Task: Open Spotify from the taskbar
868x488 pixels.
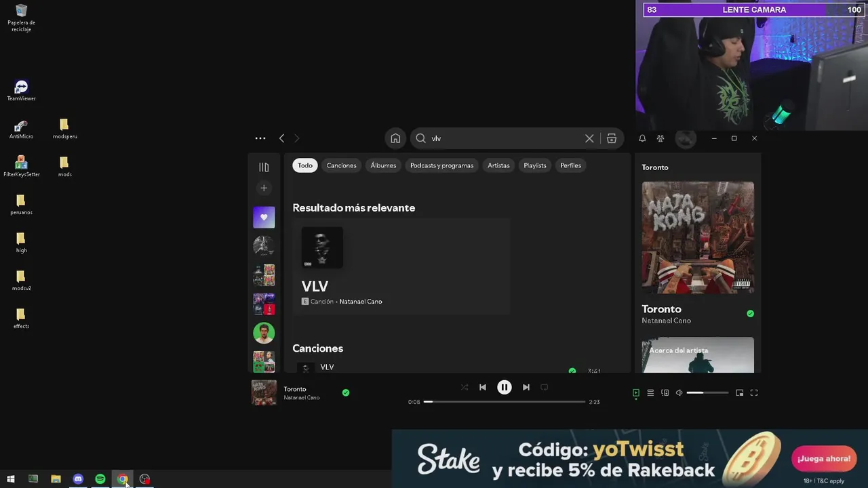Action: pos(100,479)
